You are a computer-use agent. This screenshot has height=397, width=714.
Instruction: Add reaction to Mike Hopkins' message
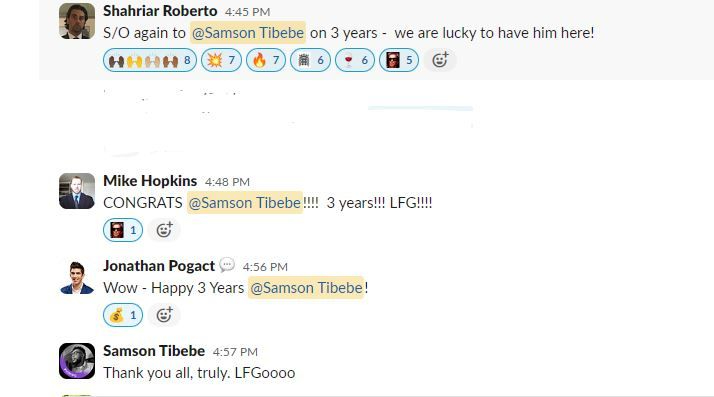pyautogui.click(x=164, y=230)
